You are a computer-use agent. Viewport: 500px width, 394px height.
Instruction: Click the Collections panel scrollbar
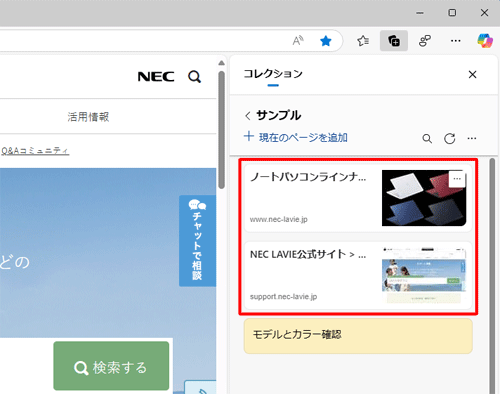[492, 276]
